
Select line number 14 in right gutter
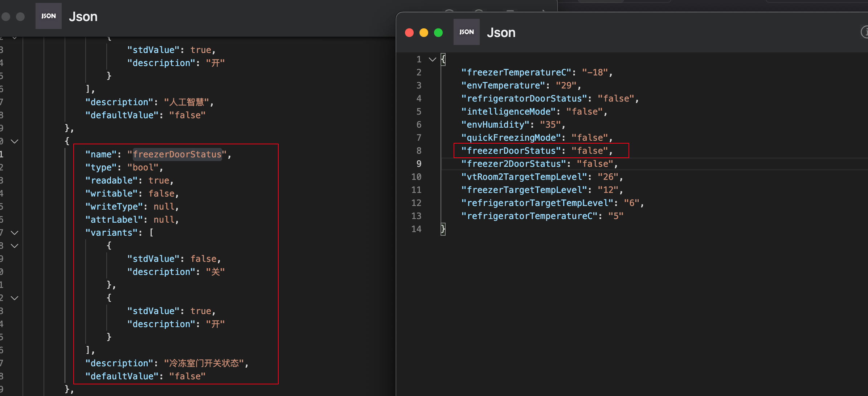(416, 229)
